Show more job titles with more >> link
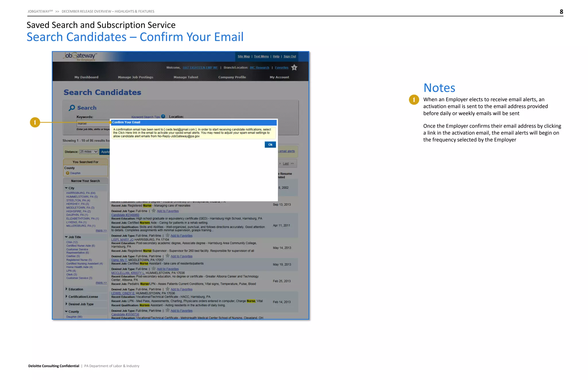Viewport: 588px width, 380px height. tap(101, 283)
